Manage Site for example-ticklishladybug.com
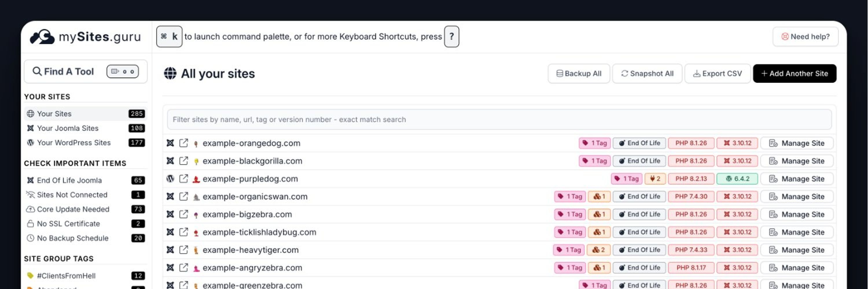This screenshot has width=868, height=289. 797,232
